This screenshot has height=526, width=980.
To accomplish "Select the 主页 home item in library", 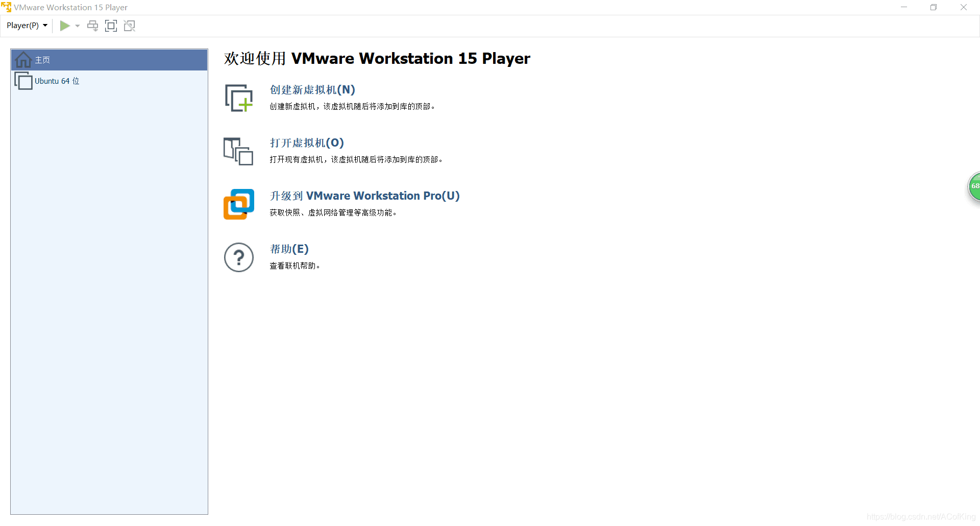I will click(x=109, y=60).
